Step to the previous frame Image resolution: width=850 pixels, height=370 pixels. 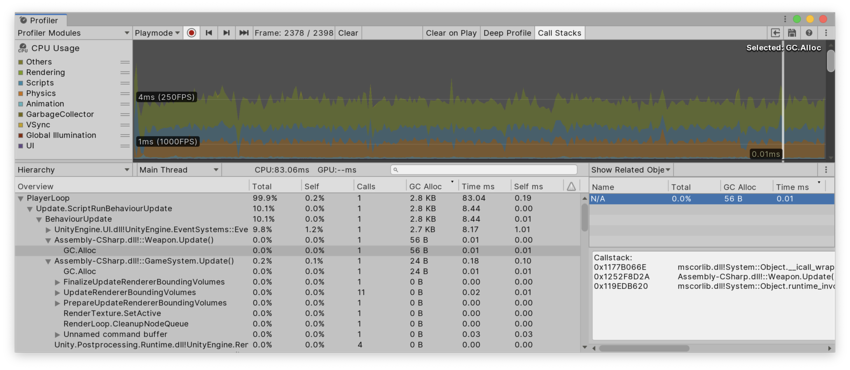pyautogui.click(x=209, y=33)
